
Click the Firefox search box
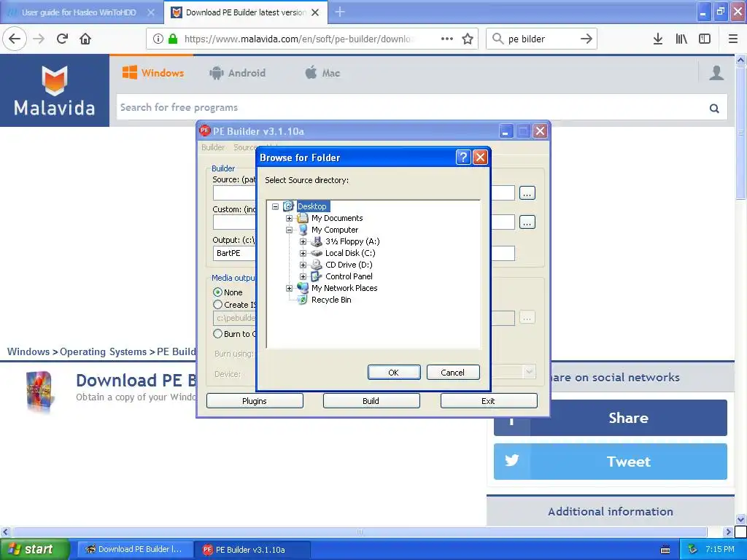542,39
